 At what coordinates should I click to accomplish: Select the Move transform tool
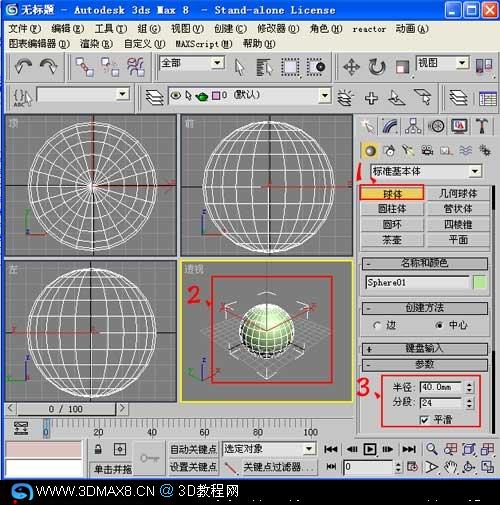[x=352, y=67]
